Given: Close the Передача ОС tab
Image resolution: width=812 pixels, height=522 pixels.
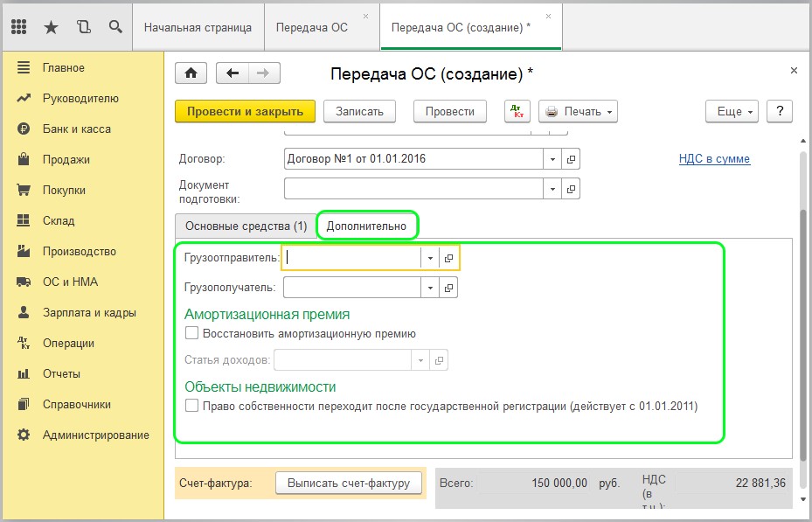Looking at the screenshot, I should [365, 16].
